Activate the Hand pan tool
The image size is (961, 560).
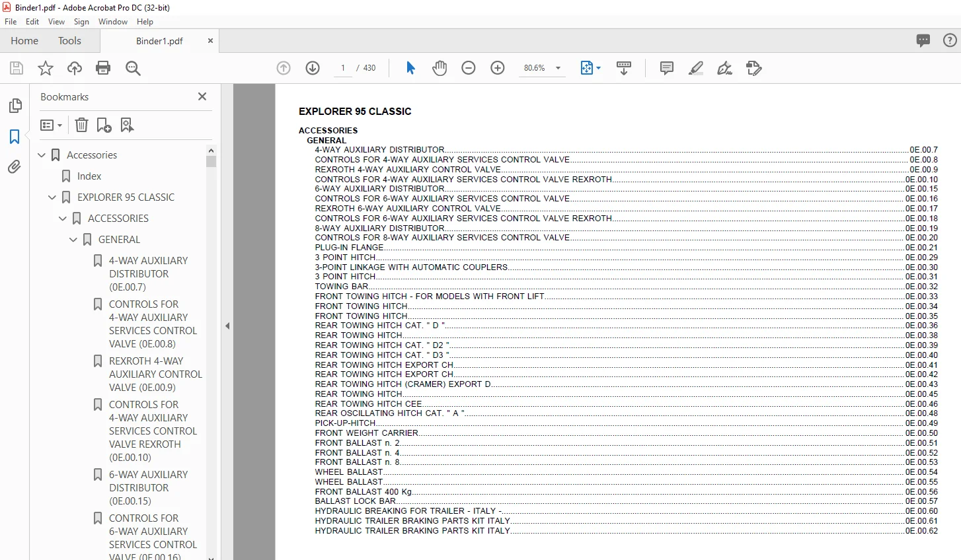(x=440, y=68)
